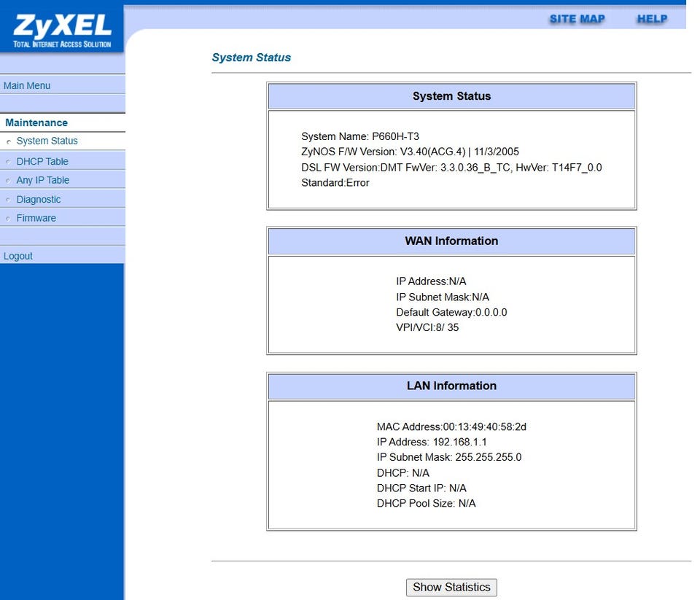Click the Standard:Error text

pos(335,182)
